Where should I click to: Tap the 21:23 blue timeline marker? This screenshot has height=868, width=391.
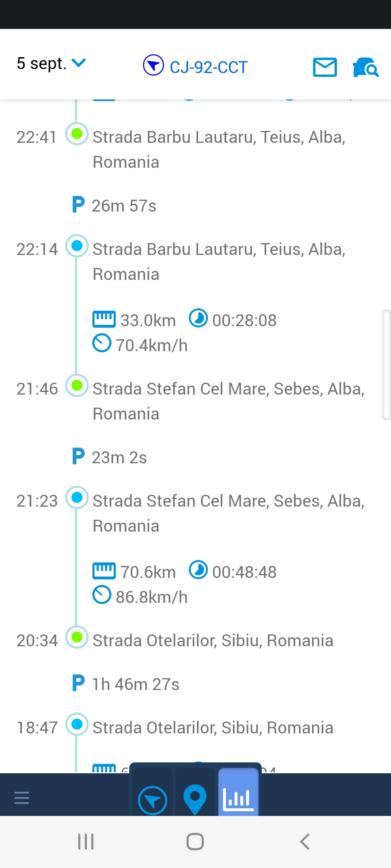pyautogui.click(x=77, y=498)
